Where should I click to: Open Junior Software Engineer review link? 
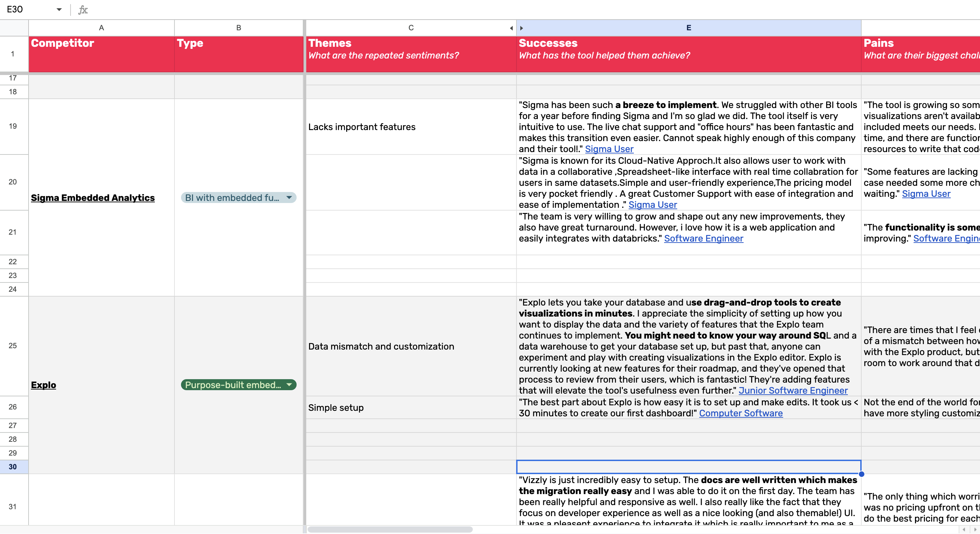pos(793,391)
